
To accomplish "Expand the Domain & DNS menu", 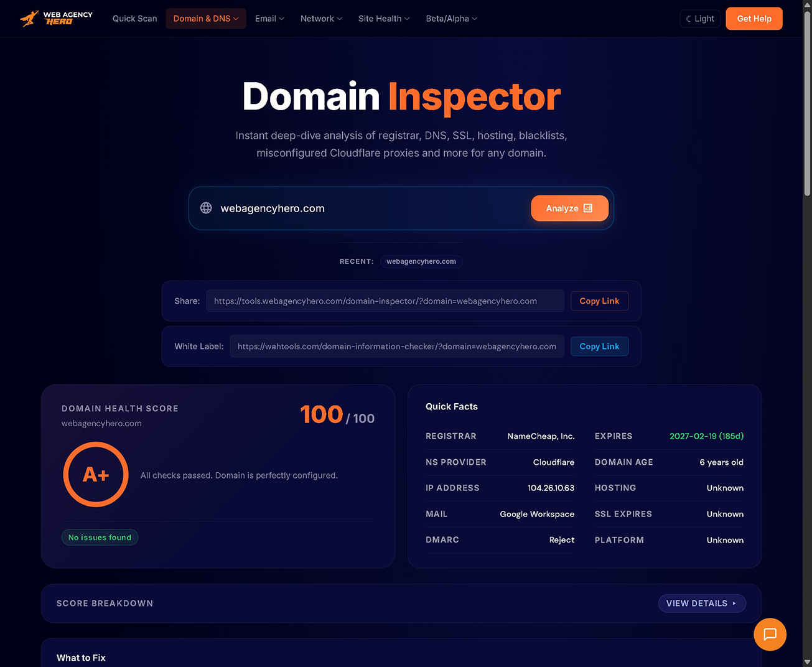I will point(206,19).
